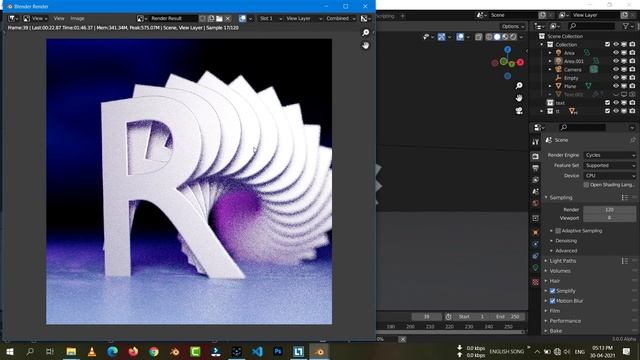Open the View menu in render window
Image resolution: width=640 pixels, height=360 pixels.
click(59, 18)
